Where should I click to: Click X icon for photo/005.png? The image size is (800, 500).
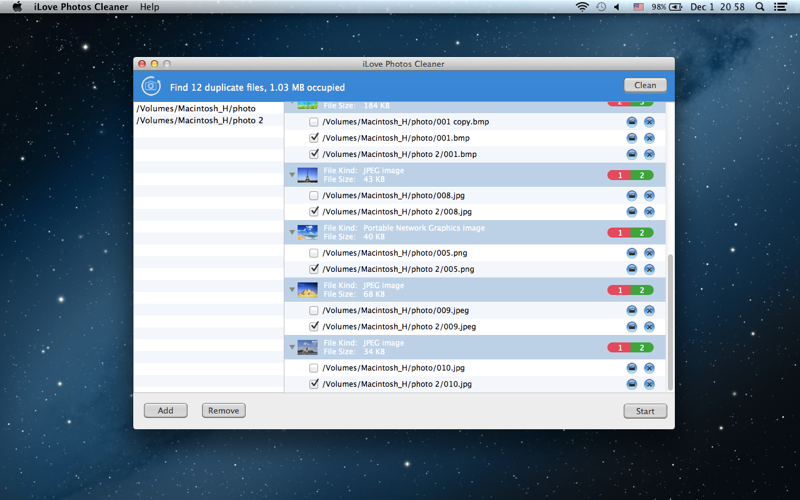coord(649,253)
